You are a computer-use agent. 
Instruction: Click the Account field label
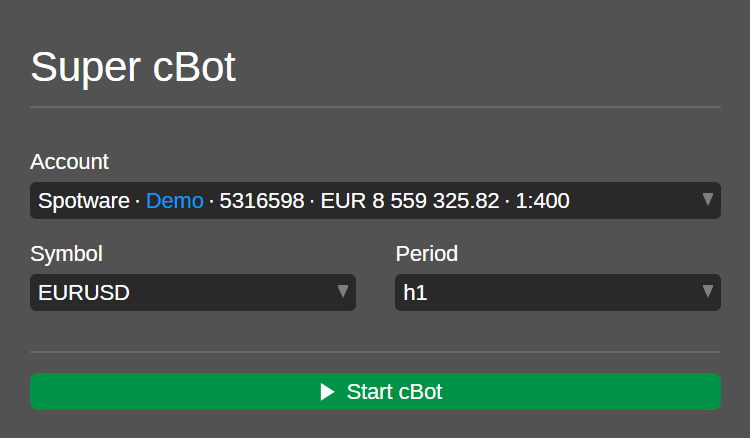click(70, 161)
